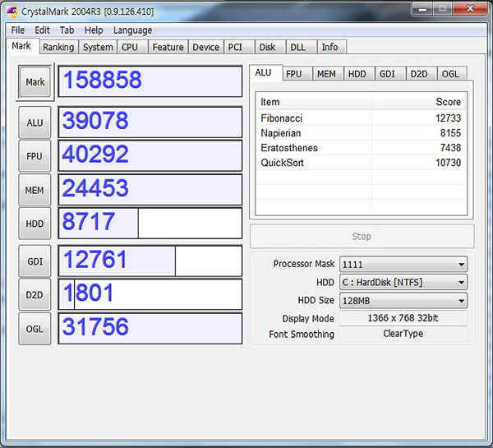This screenshot has width=493, height=448.
Task: Minimize the CrystalMark window
Action: [x=422, y=8]
